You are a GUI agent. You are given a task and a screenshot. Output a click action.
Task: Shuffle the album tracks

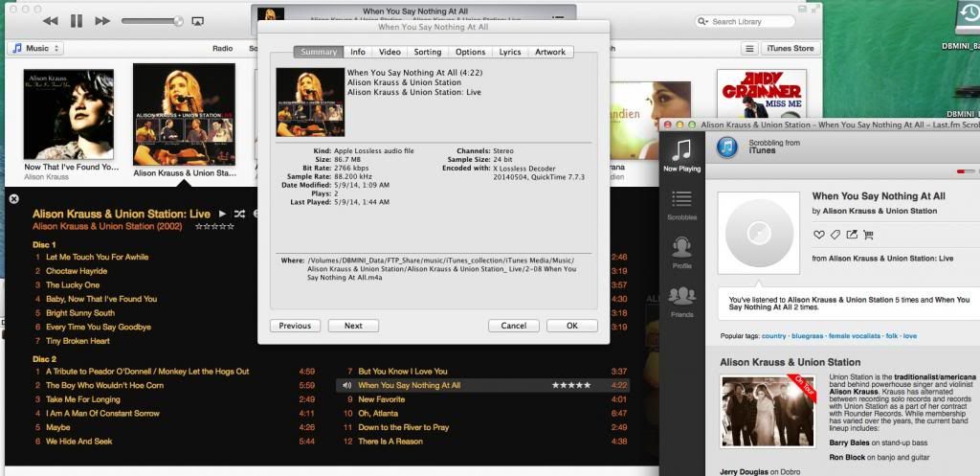pos(239,214)
